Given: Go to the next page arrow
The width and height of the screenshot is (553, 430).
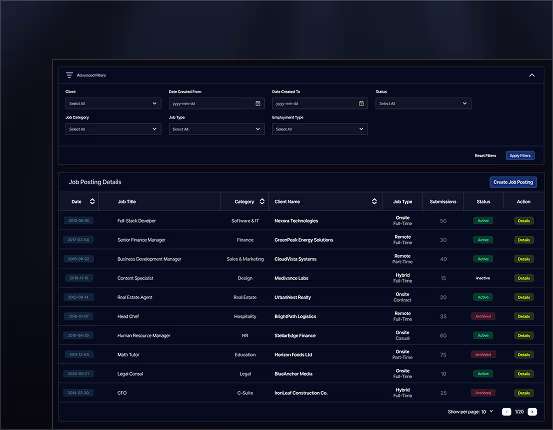Looking at the screenshot, I should pos(532,412).
